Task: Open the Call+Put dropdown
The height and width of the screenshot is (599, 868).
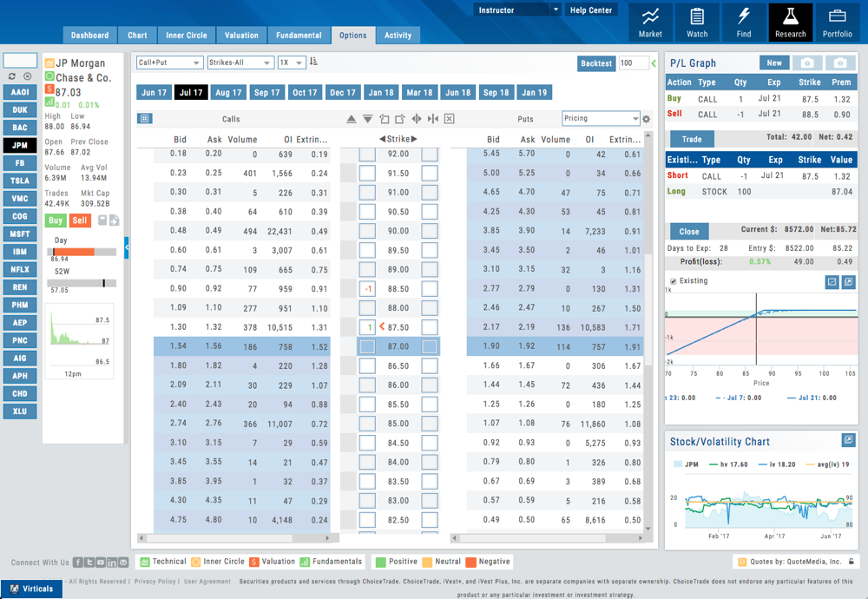Action: (x=169, y=63)
